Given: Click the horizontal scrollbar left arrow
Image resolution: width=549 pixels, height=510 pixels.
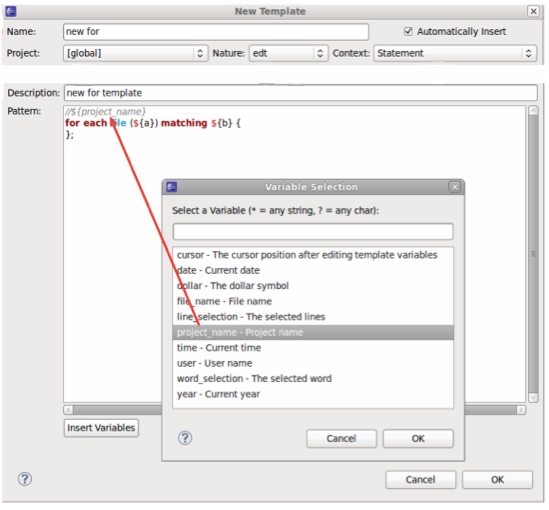Looking at the screenshot, I should [68, 410].
